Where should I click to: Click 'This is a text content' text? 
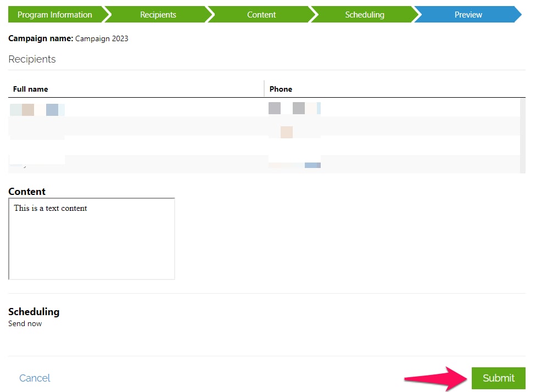[51, 208]
